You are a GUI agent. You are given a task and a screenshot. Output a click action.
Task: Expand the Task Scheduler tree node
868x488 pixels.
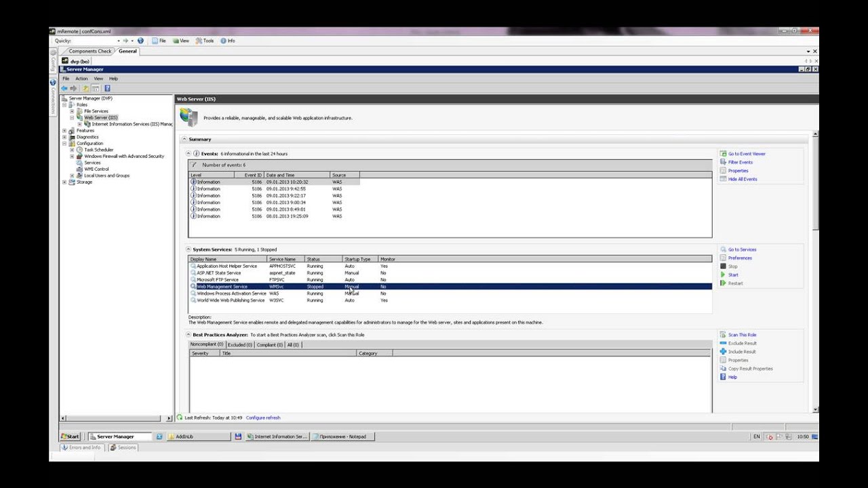pyautogui.click(x=73, y=150)
